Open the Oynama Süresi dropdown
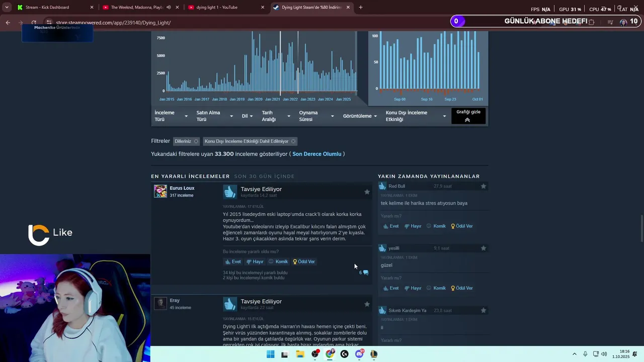644x362 pixels. tap(316, 116)
